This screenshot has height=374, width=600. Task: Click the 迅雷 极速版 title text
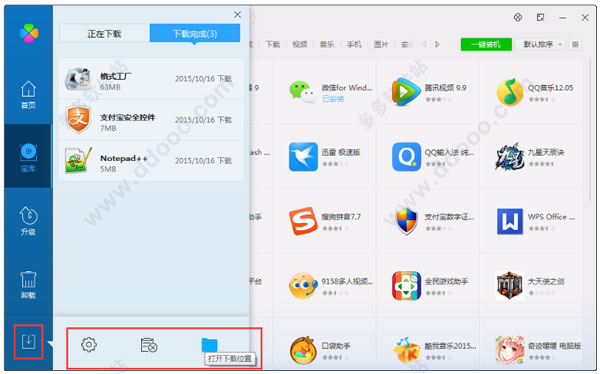tap(341, 152)
